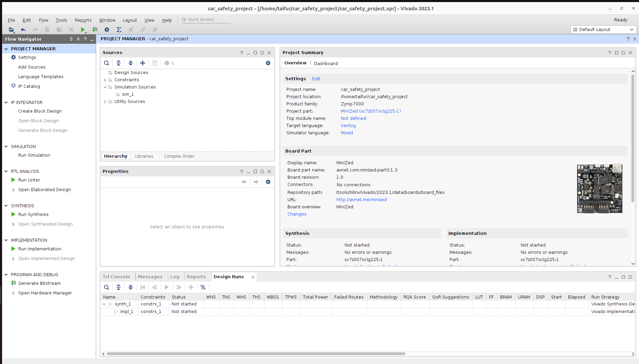Click previous object arrow in Properties

pyautogui.click(x=244, y=182)
